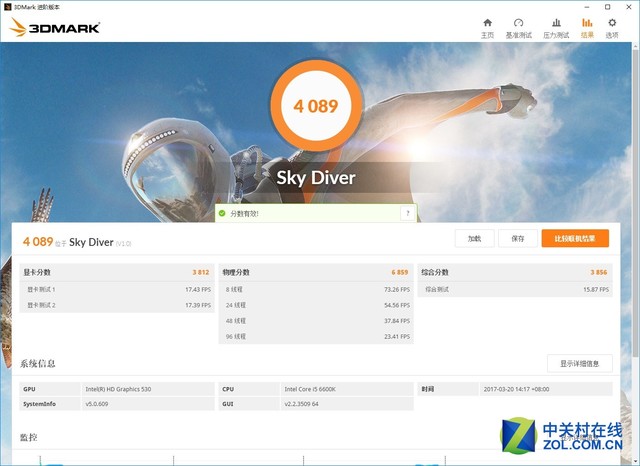
Task: Select the 48 线程 row 37.84 FPS
Action: 316,321
